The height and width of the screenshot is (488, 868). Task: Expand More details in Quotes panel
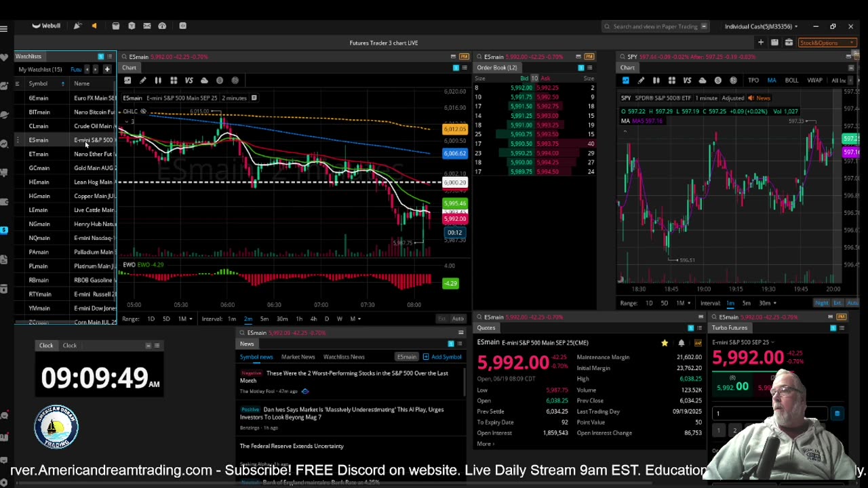[486, 444]
